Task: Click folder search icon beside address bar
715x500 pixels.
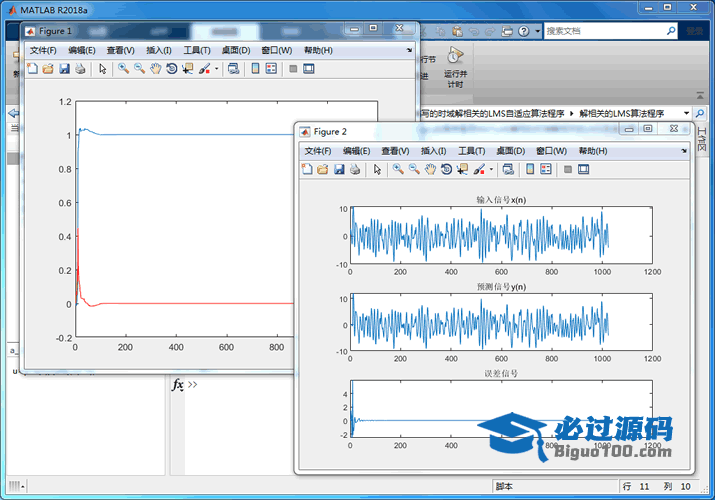Action: (x=700, y=113)
